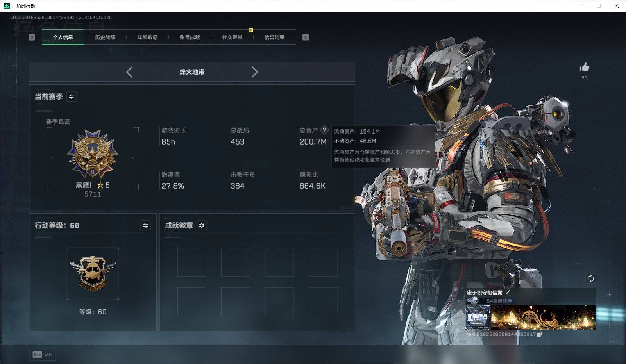Click the E key next-tab icon
Image resolution: width=626 pixels, height=364 pixels.
(306, 37)
